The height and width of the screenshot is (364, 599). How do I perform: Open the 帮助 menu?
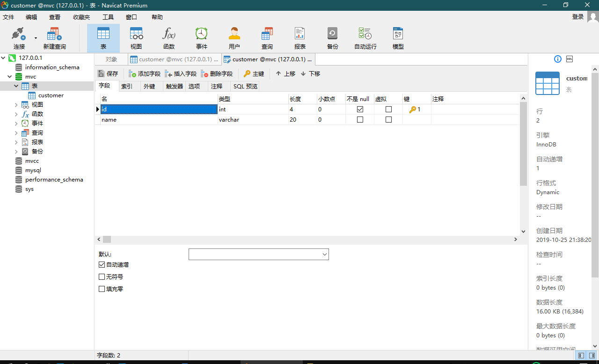point(157,17)
